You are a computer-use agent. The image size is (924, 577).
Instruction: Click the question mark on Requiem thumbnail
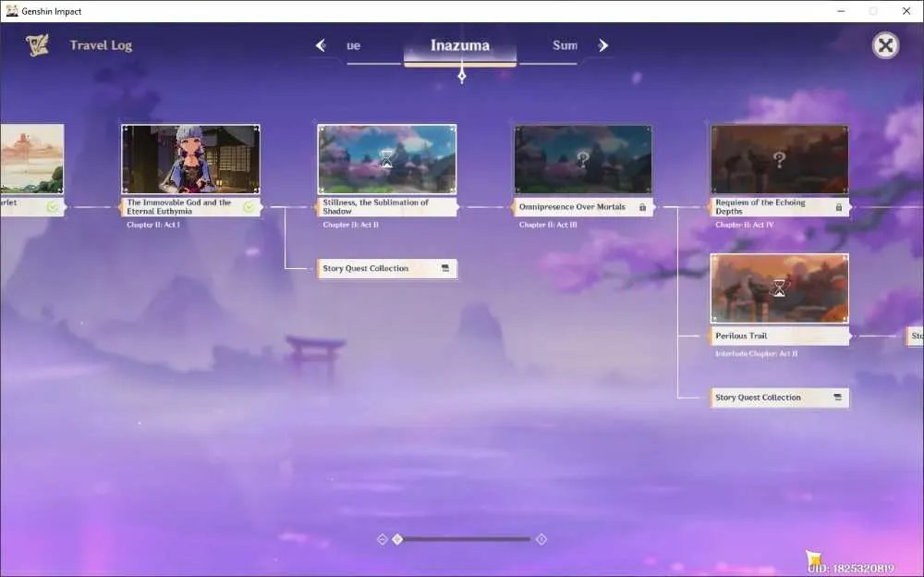tap(779, 159)
